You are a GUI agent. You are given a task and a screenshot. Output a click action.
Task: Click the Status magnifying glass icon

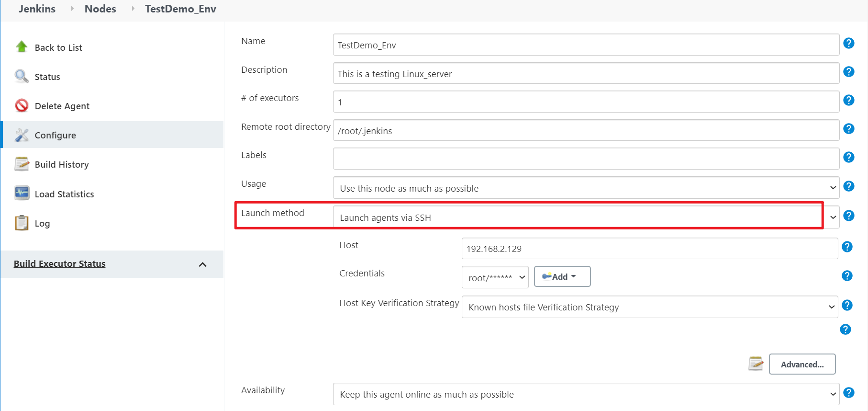tap(22, 76)
